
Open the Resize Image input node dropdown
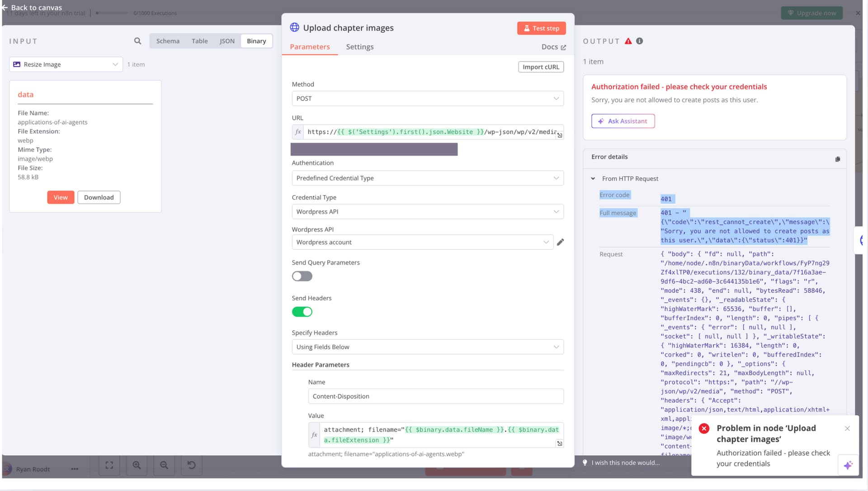point(66,65)
